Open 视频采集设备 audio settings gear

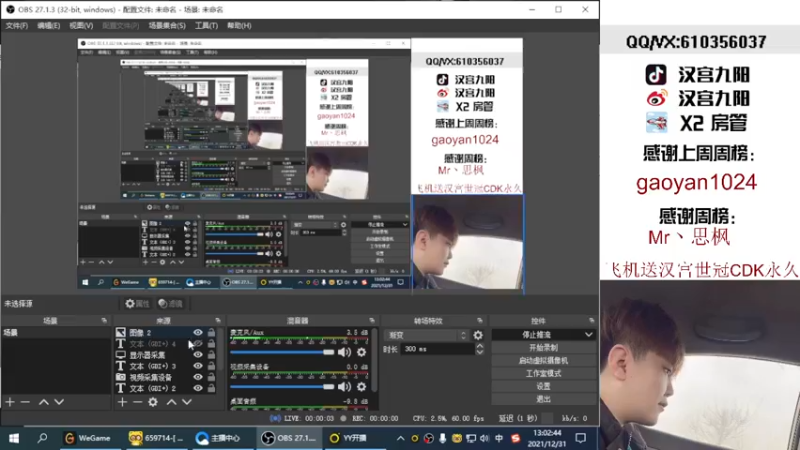(361, 387)
